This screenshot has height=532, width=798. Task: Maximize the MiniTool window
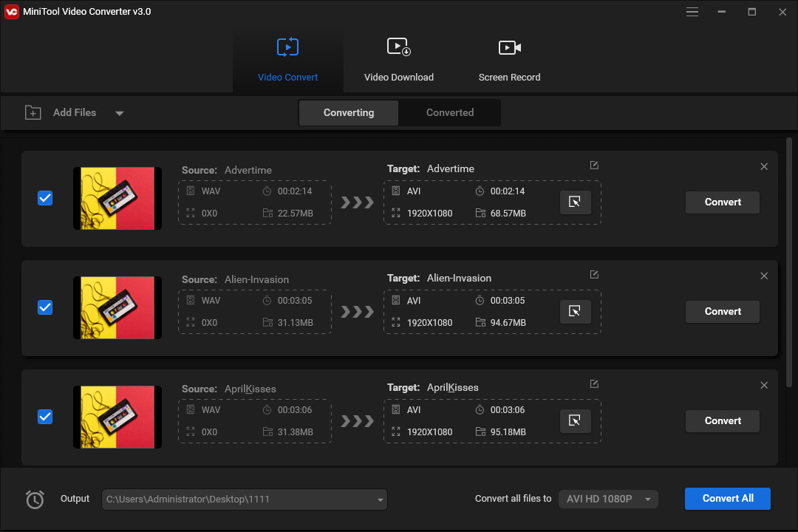tap(751, 12)
